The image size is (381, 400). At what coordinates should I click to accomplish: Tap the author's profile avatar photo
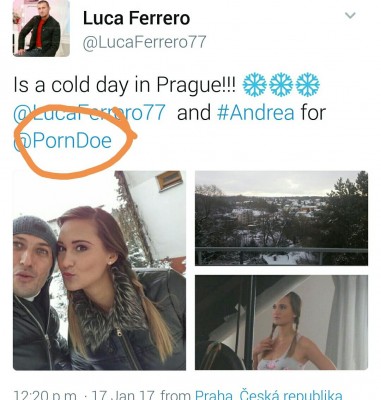41,28
